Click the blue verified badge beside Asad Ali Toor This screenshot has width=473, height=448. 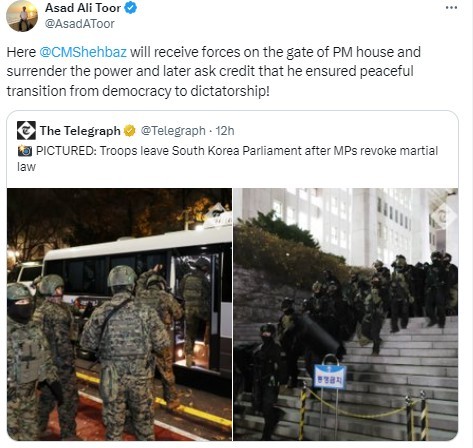(x=130, y=8)
